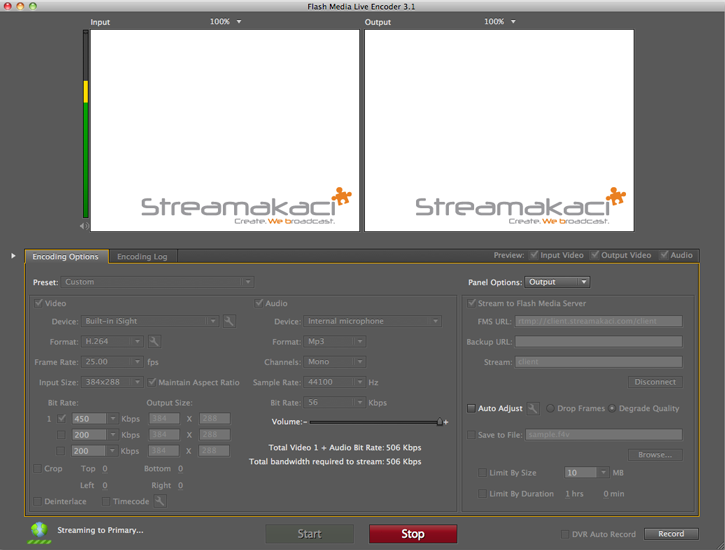This screenshot has height=550, width=725.
Task: Switch to the Encoding Log tab
Action: coord(142,257)
